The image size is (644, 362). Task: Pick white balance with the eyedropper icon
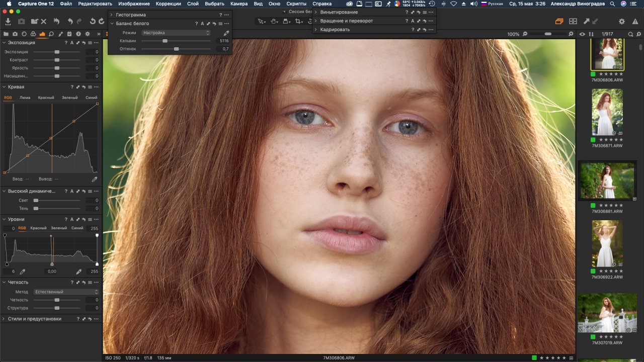[x=226, y=33]
